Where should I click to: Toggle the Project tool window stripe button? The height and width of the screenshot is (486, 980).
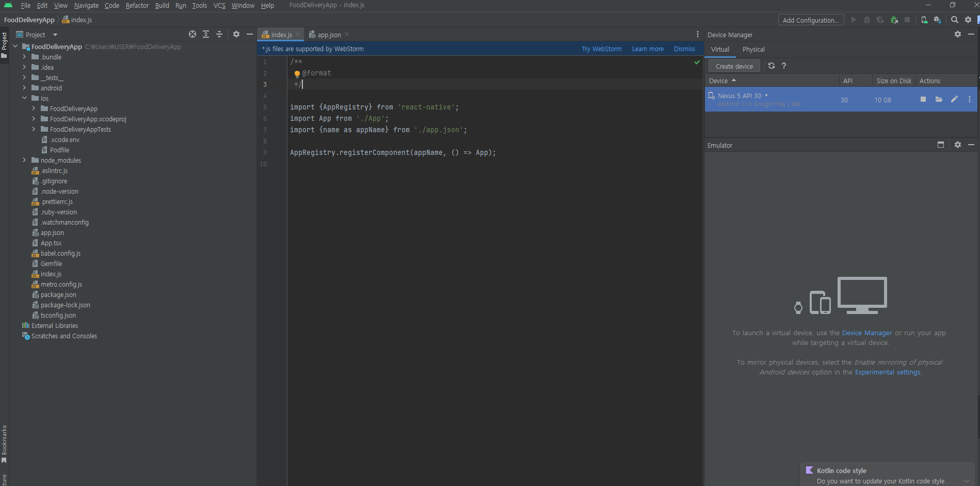click(4, 45)
